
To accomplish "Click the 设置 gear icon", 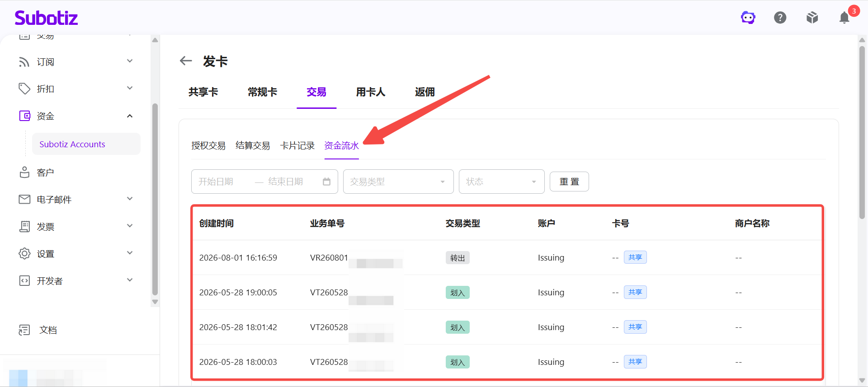I will click(x=24, y=254).
